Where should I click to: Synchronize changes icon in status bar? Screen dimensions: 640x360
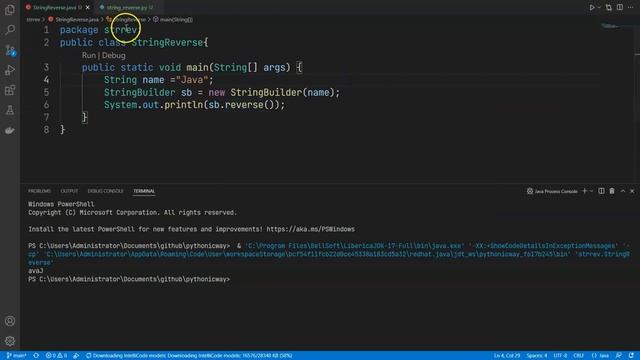coord(36,356)
